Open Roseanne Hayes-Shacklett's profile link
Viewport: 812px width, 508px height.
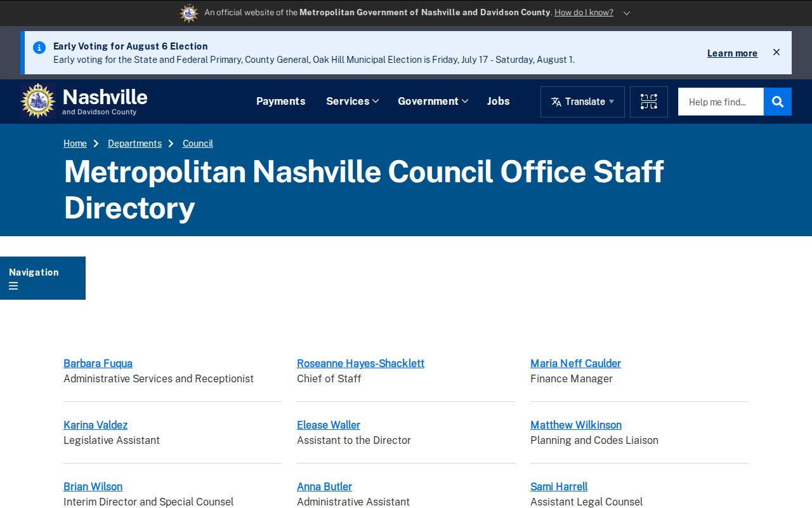(360, 363)
